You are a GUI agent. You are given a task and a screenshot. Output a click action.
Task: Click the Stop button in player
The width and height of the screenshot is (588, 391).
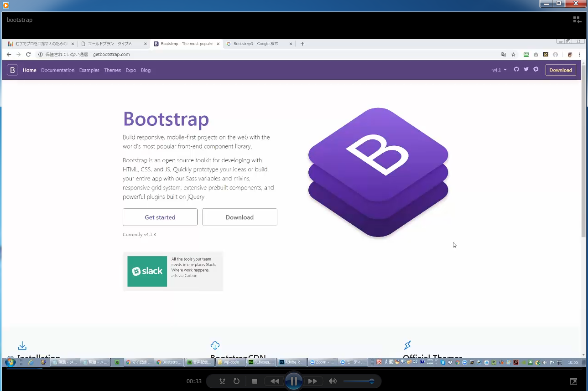[255, 381]
